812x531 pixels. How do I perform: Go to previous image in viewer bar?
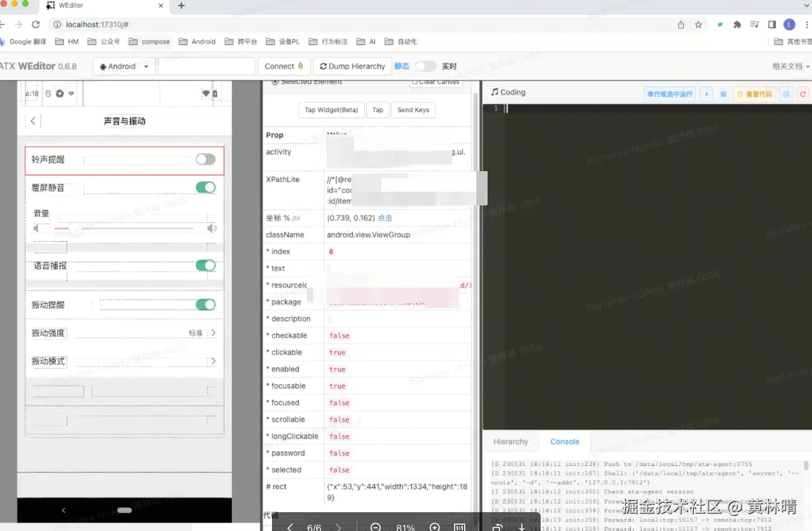click(289, 528)
